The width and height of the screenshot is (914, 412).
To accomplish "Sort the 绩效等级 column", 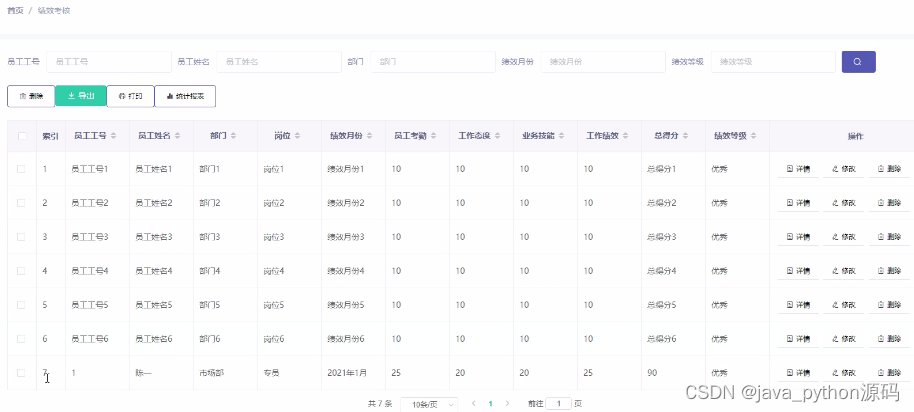I will click(754, 136).
